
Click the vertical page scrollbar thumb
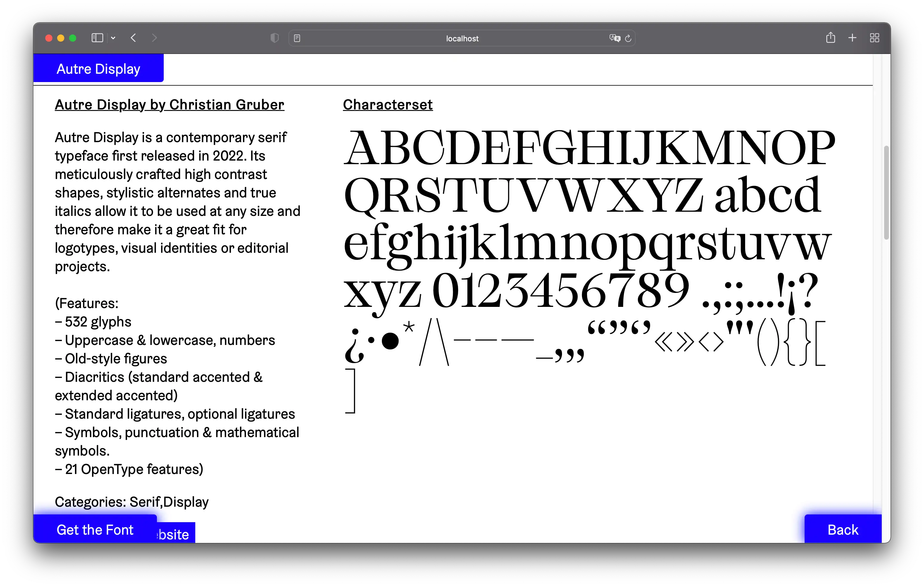(x=886, y=192)
